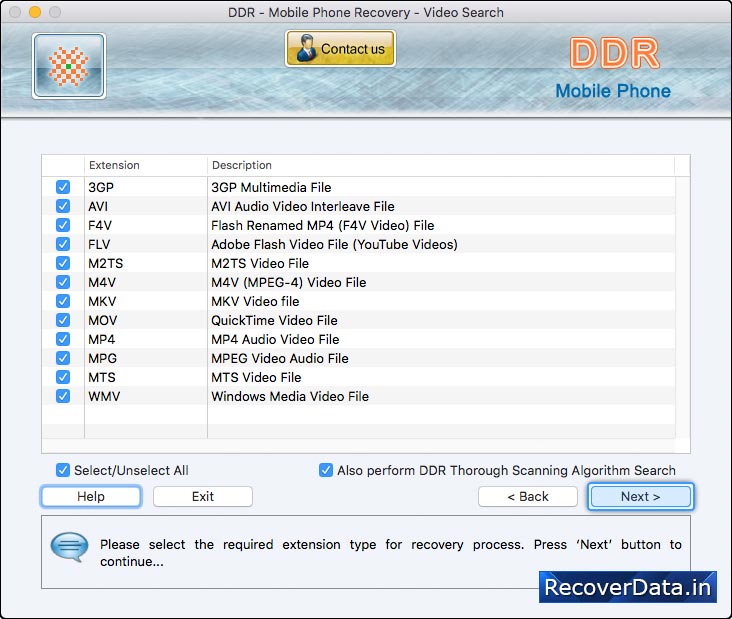The width and height of the screenshot is (732, 619).
Task: Select the 'QuickTime Video File' description
Action: click(x=274, y=320)
